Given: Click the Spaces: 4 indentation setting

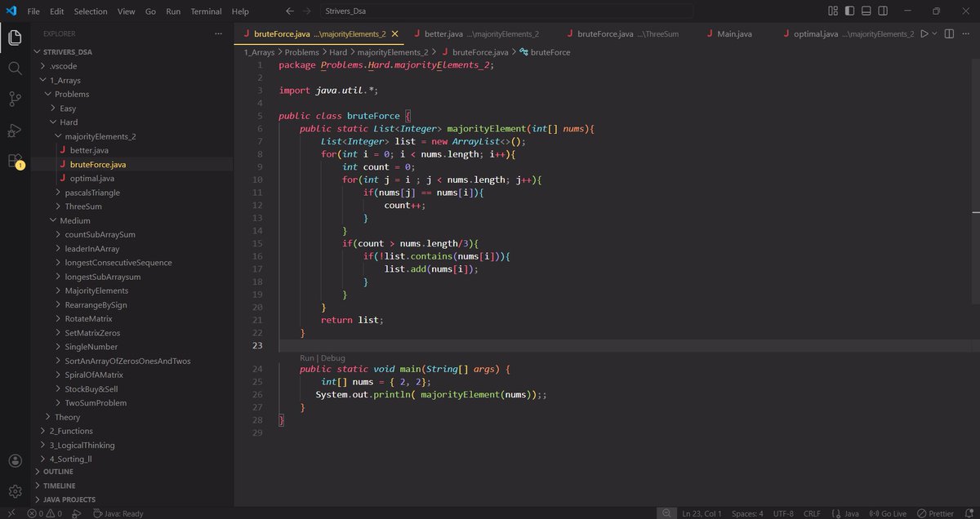Looking at the screenshot, I should coord(747,513).
